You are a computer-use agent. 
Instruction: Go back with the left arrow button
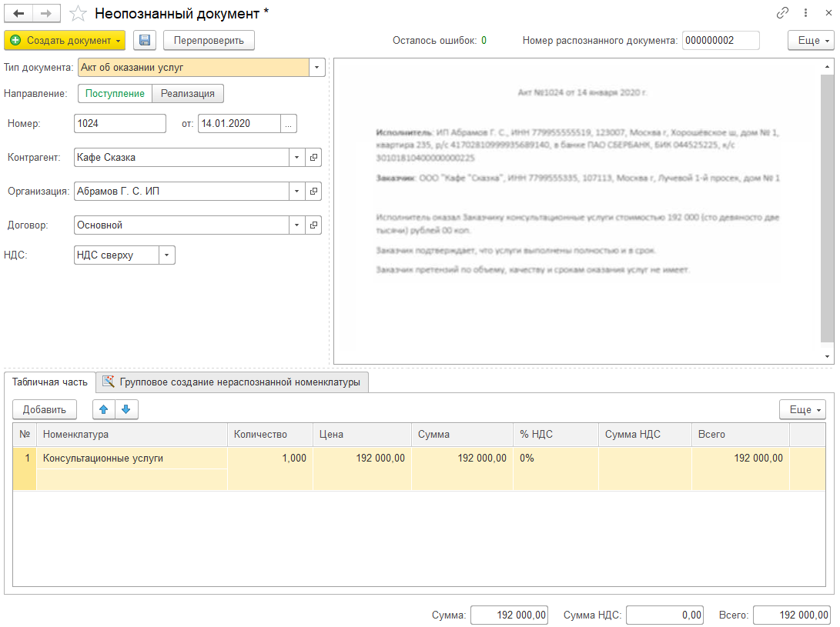18,13
